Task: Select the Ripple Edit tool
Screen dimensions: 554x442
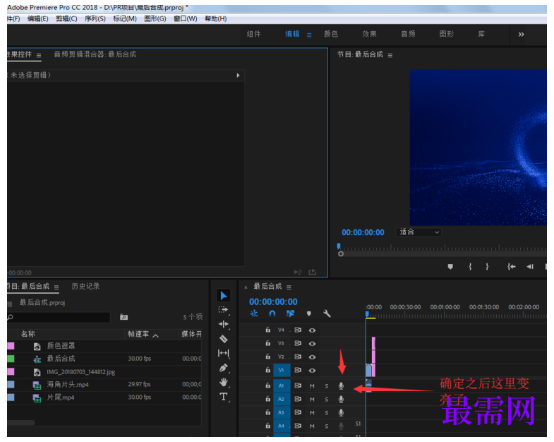Action: (x=223, y=324)
